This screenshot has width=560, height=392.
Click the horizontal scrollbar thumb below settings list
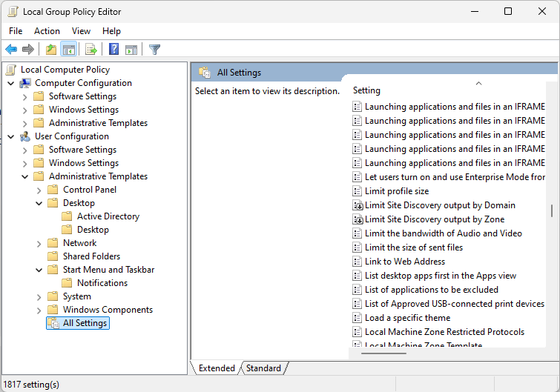coord(383,353)
